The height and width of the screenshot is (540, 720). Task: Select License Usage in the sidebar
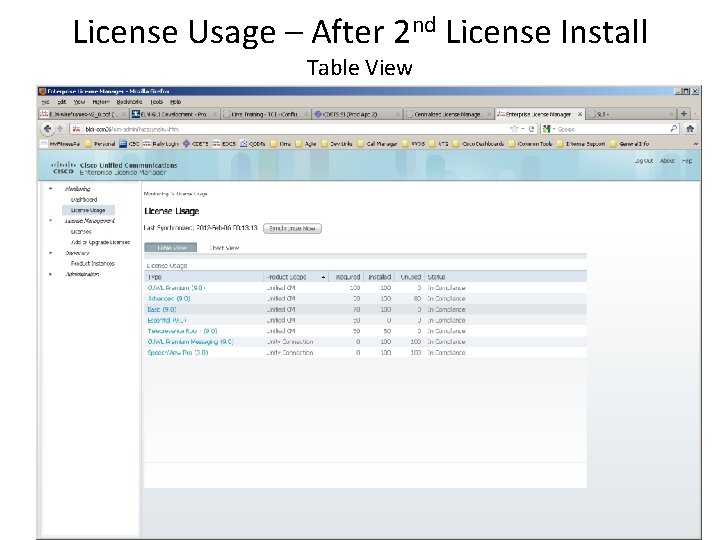click(88, 210)
